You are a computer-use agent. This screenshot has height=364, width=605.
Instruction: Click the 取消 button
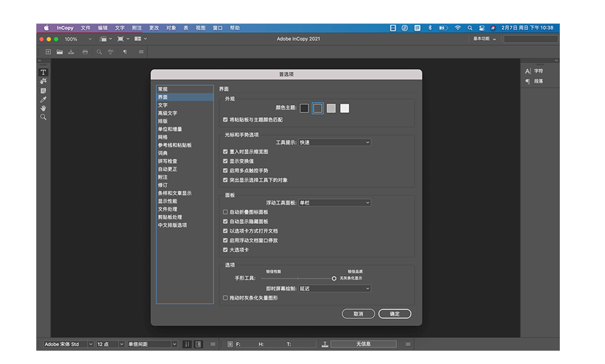pyautogui.click(x=358, y=314)
